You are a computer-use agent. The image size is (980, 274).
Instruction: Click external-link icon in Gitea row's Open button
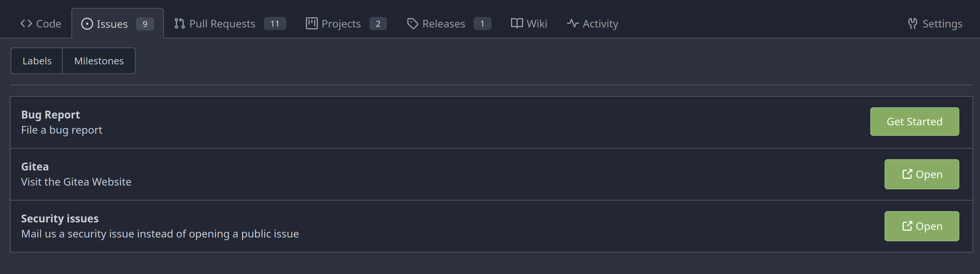click(x=907, y=174)
